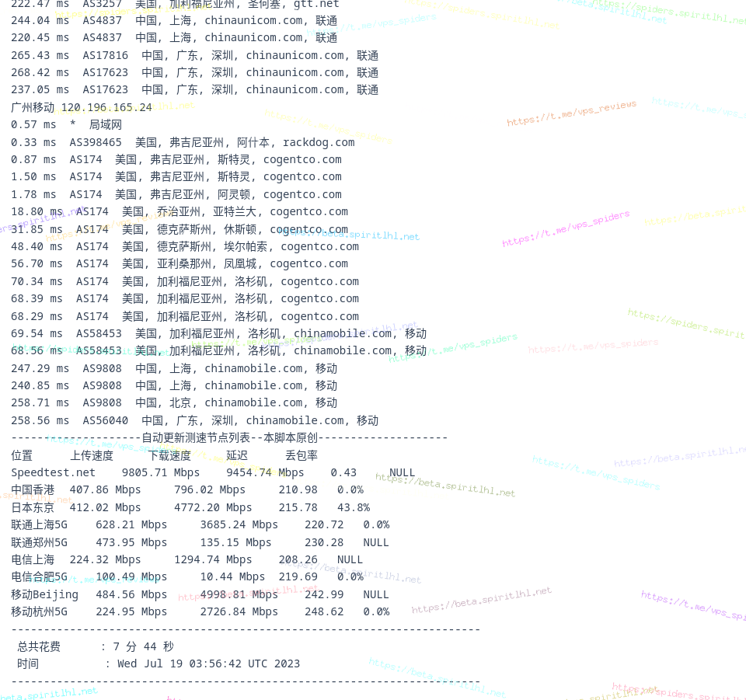
Task: Select the 电信上海 result row
Action: [x=187, y=559]
